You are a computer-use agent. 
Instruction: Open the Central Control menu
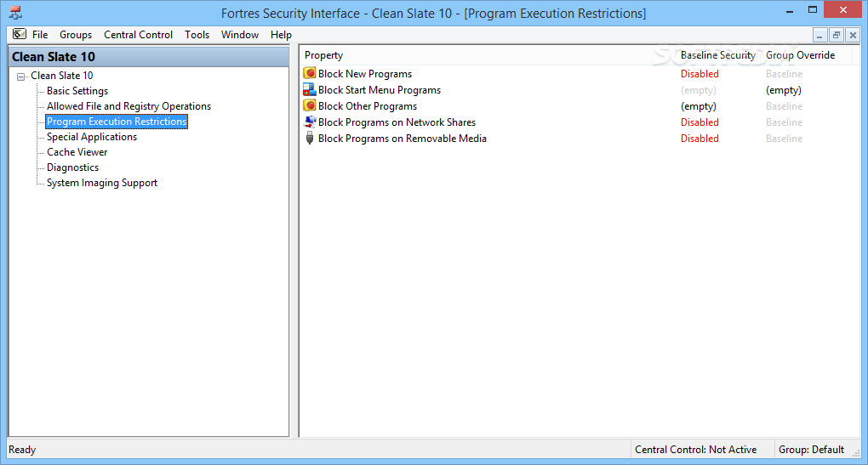pos(139,35)
